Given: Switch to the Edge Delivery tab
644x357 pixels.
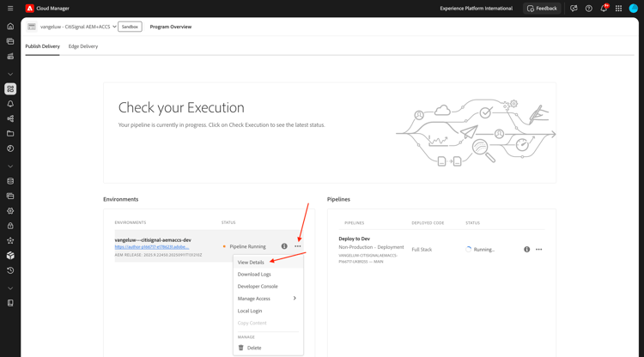Looking at the screenshot, I should 83,46.
